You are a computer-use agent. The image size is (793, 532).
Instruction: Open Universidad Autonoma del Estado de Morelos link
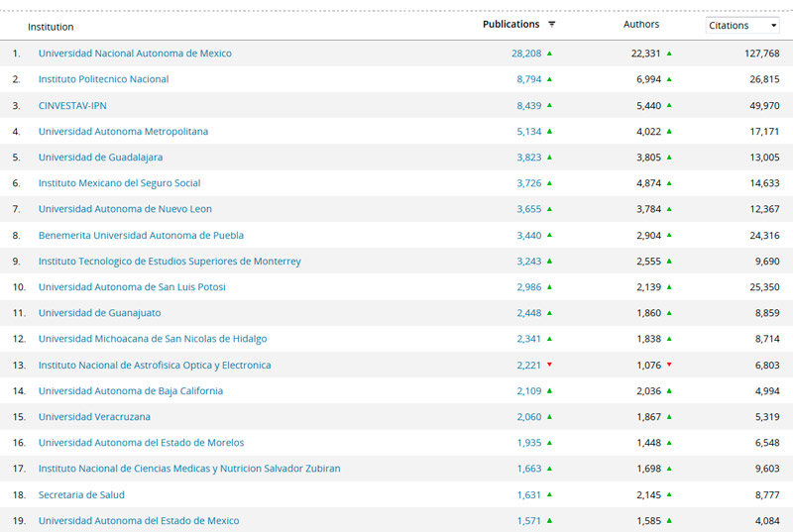[x=141, y=443]
